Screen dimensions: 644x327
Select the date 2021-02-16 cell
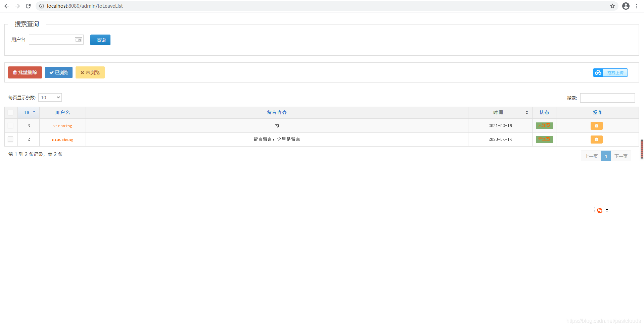coord(500,126)
